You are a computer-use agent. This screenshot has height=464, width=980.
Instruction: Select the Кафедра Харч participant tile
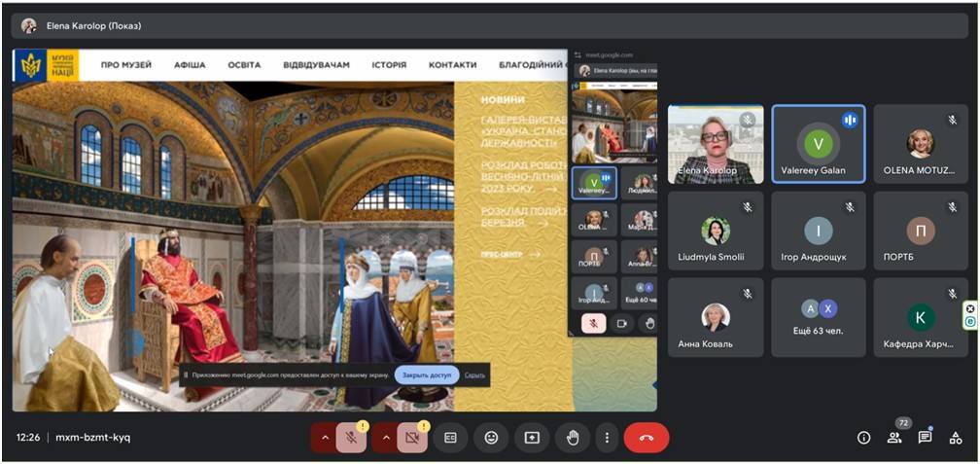click(x=921, y=318)
